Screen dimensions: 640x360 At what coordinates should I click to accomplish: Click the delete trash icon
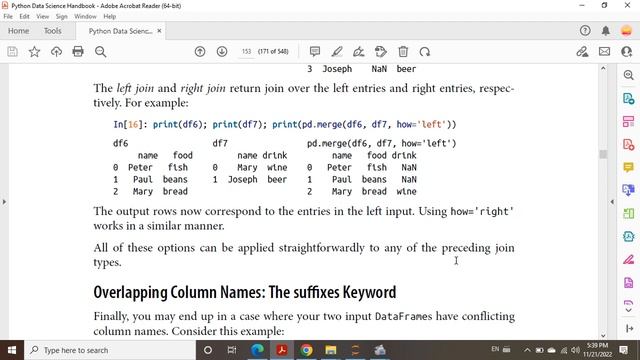click(x=403, y=51)
